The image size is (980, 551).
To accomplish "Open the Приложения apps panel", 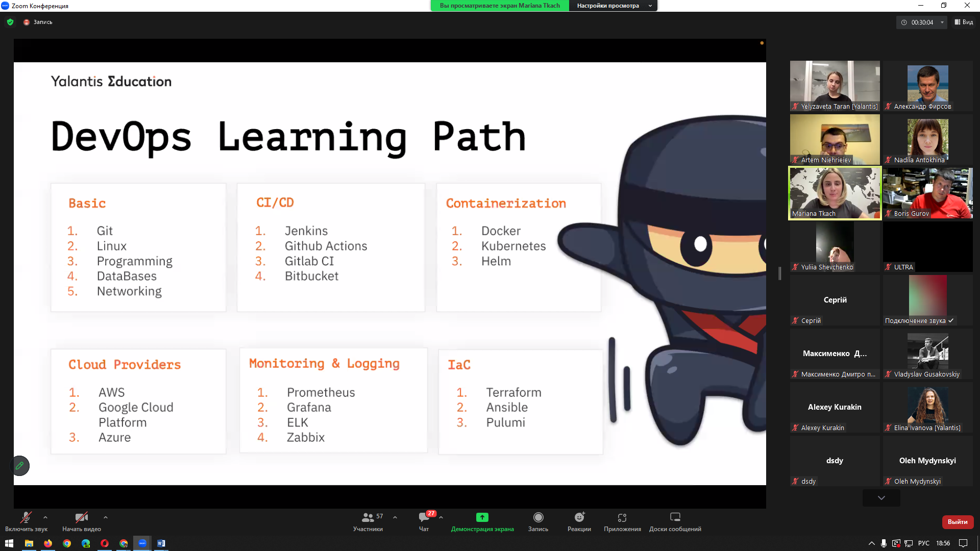I will click(x=622, y=522).
